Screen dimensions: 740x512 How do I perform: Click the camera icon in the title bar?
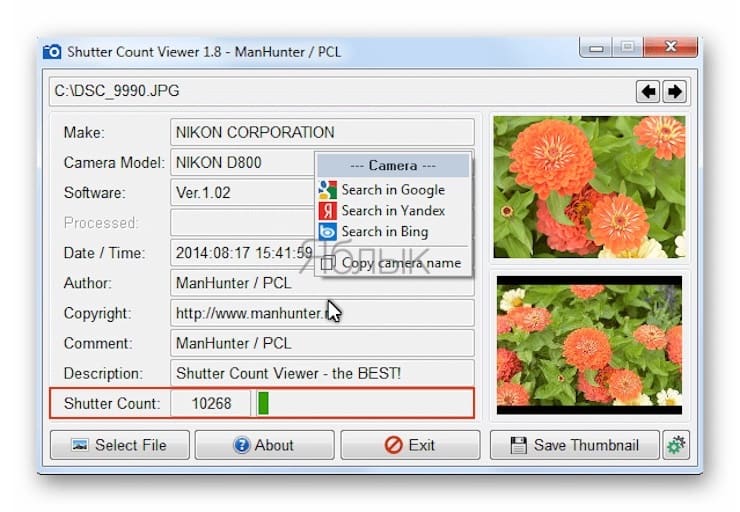(52, 51)
